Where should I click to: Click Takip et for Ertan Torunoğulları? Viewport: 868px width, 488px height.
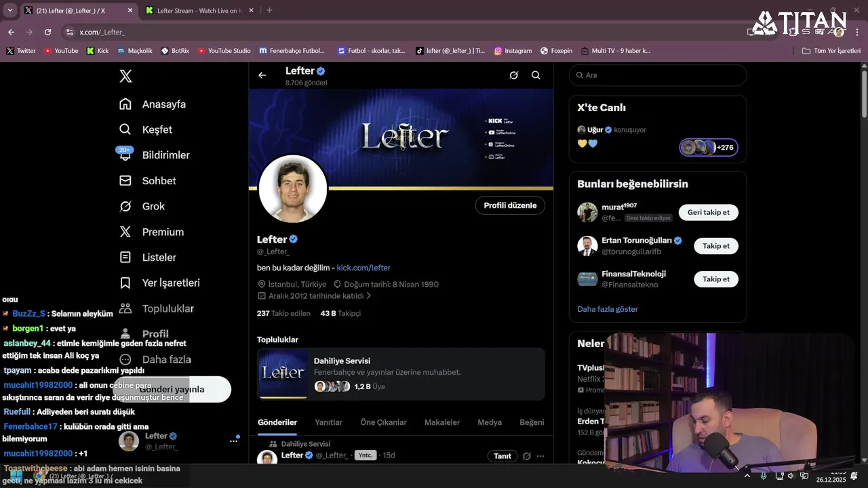click(715, 246)
